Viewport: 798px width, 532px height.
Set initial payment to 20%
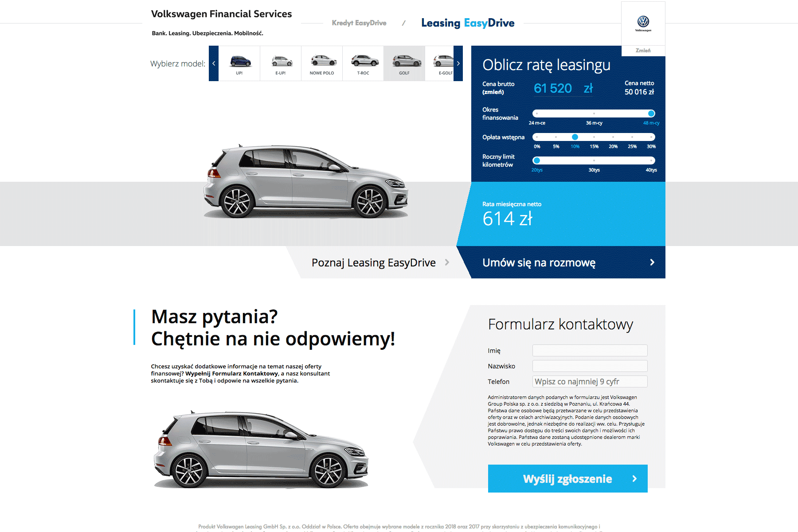click(613, 137)
